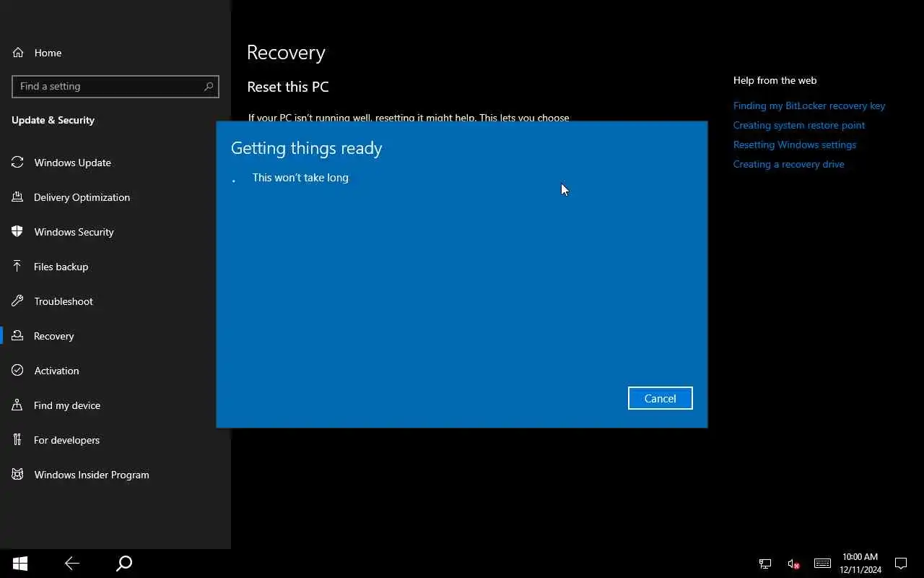Screen dimensions: 924x578
Task: Click the This won't take long text
Action: [x=300, y=177]
